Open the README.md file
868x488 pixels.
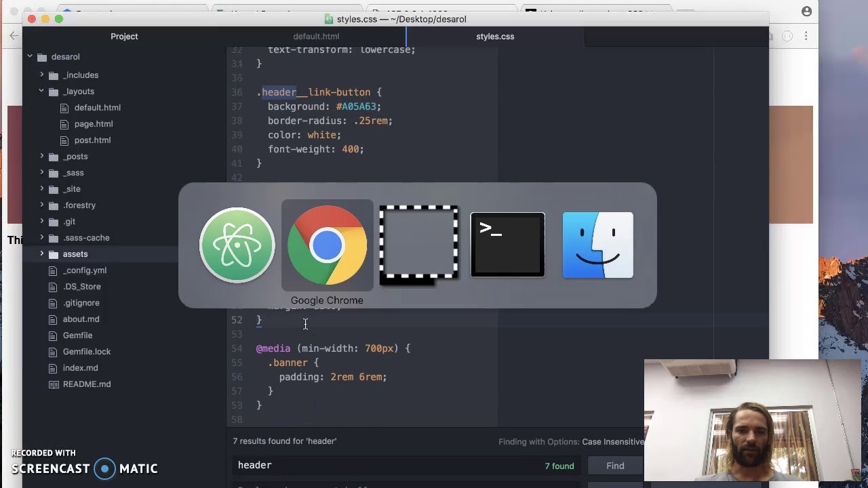pyautogui.click(x=87, y=384)
